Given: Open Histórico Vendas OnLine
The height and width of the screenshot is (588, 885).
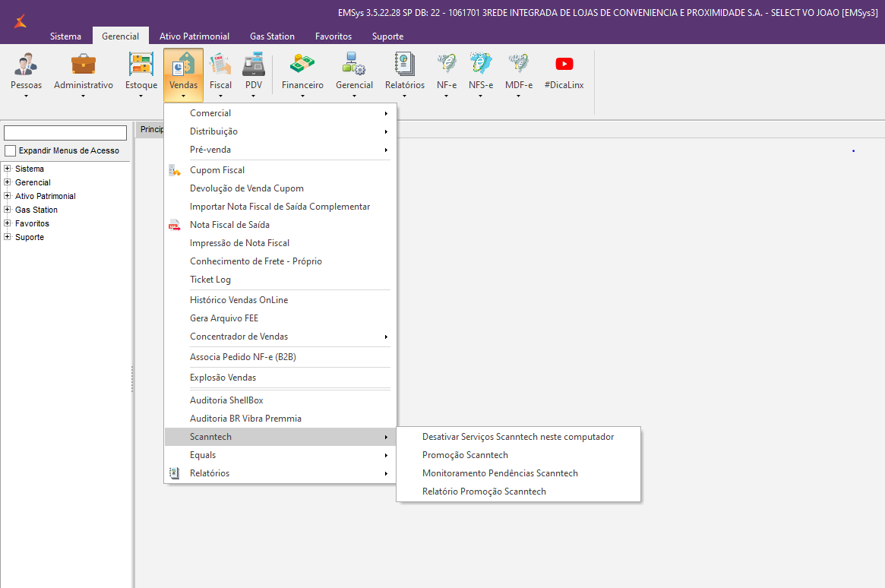Looking at the screenshot, I should 280,300.
